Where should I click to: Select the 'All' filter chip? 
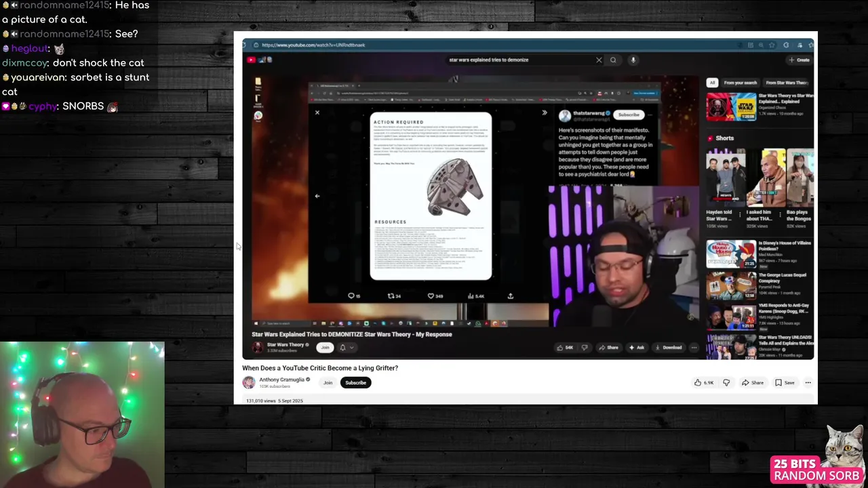712,83
